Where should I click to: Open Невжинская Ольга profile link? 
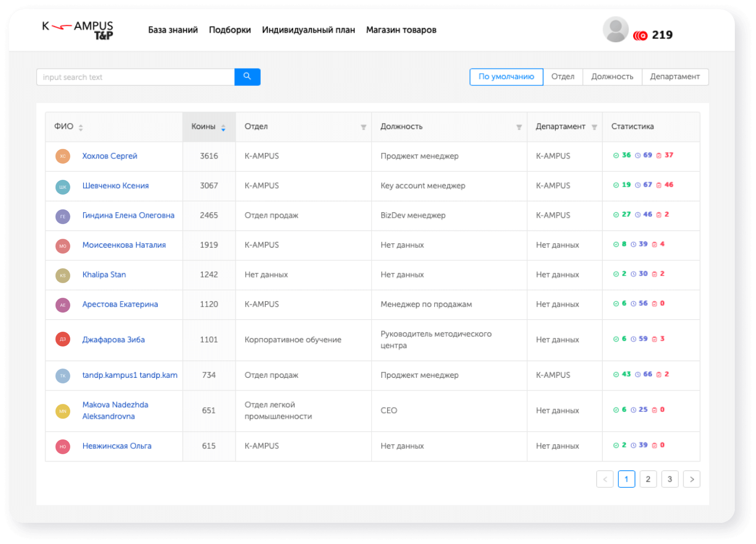117,446
